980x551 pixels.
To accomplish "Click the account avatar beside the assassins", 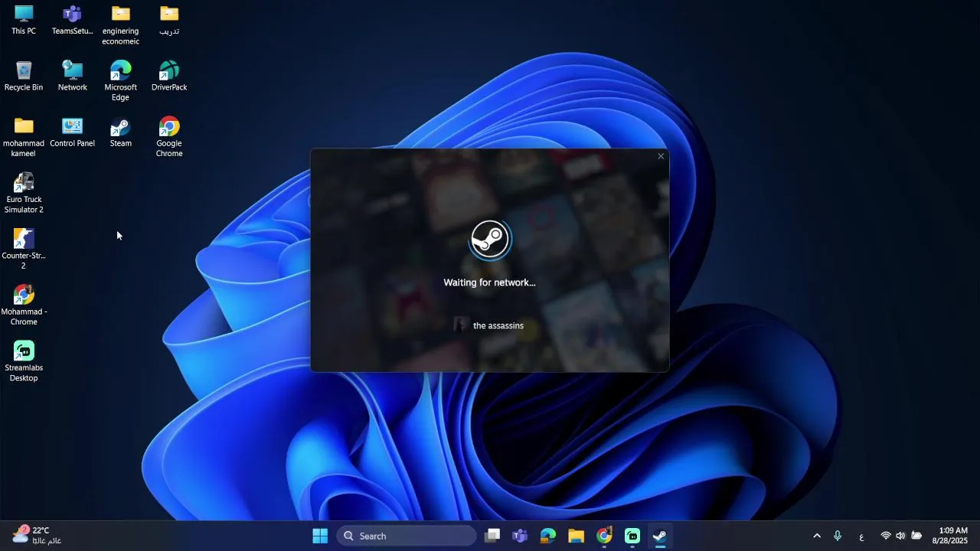I will (x=459, y=325).
